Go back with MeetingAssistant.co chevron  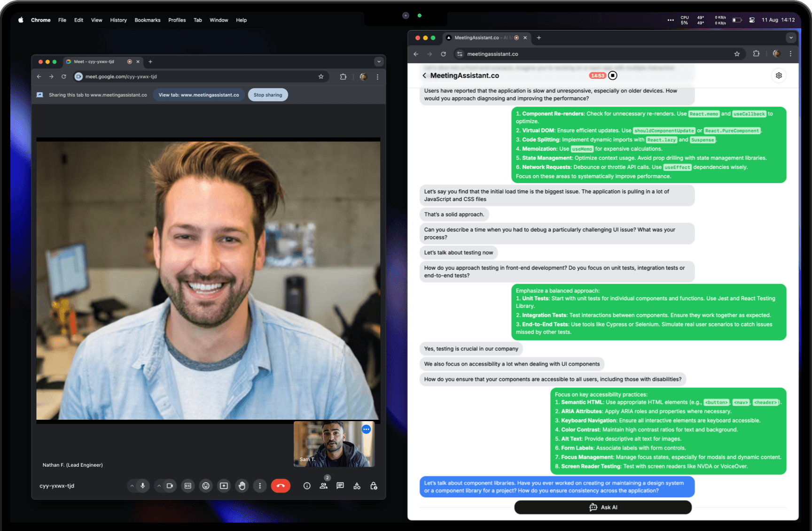coord(424,76)
